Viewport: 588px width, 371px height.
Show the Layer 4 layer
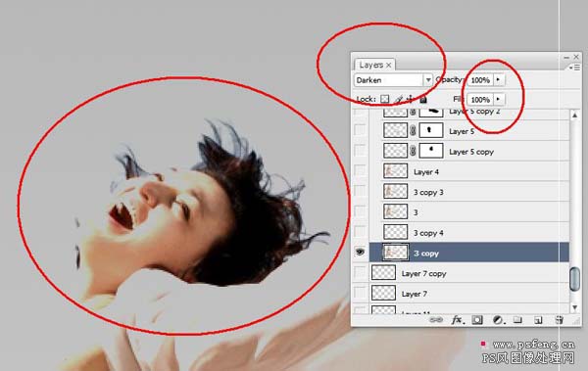click(x=360, y=171)
